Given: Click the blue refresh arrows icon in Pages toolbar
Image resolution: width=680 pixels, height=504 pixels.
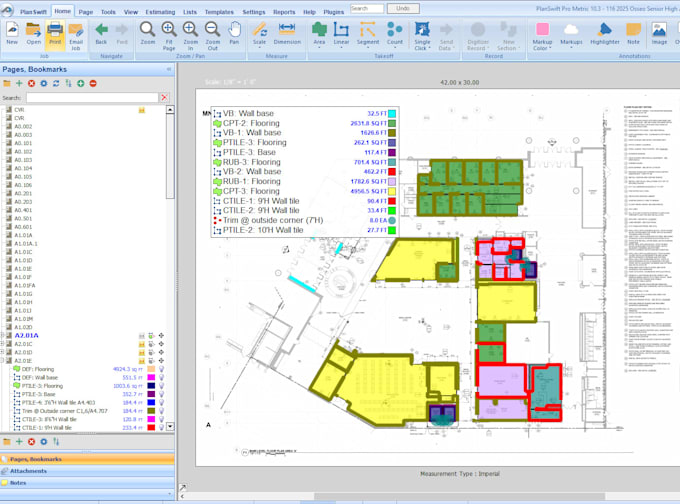Looking at the screenshot, I should 56,83.
